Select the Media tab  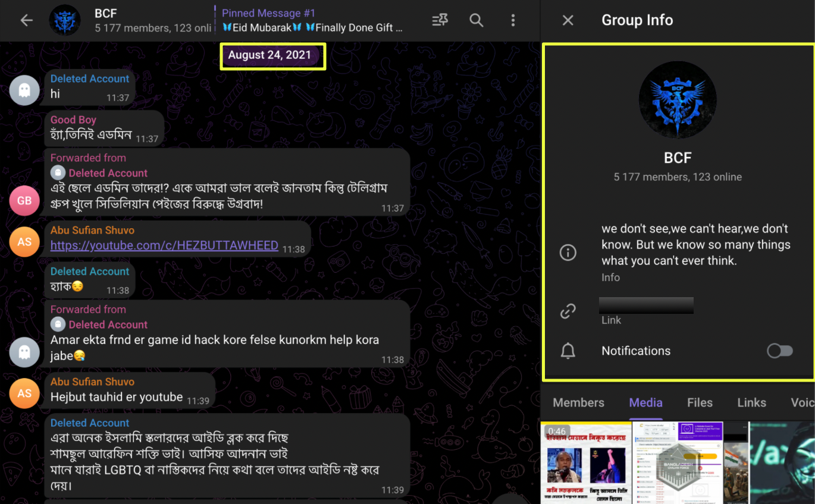point(645,402)
